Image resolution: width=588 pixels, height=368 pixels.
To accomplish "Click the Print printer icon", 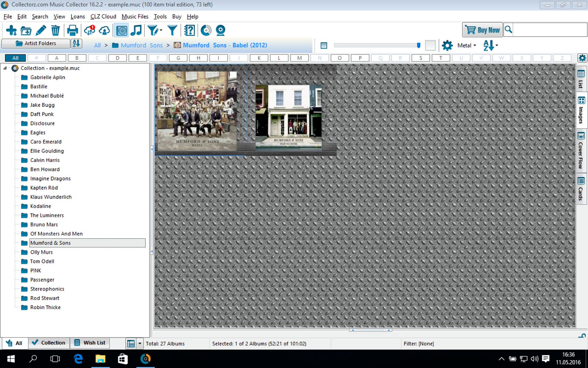I will tap(72, 30).
